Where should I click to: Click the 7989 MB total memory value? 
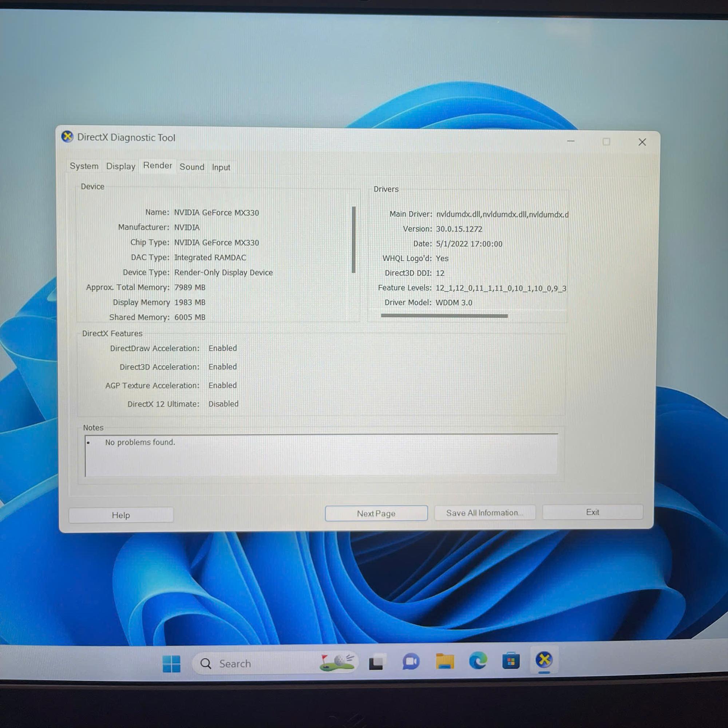(x=190, y=288)
